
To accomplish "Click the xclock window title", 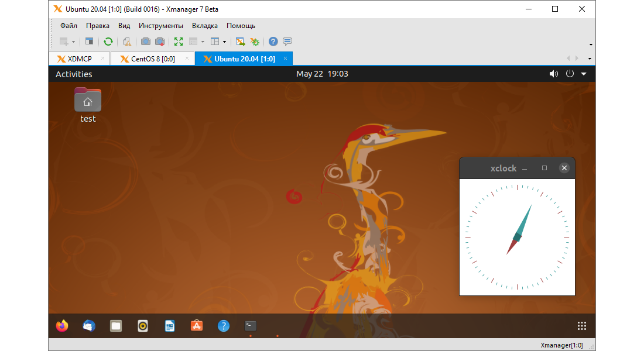I will point(503,168).
